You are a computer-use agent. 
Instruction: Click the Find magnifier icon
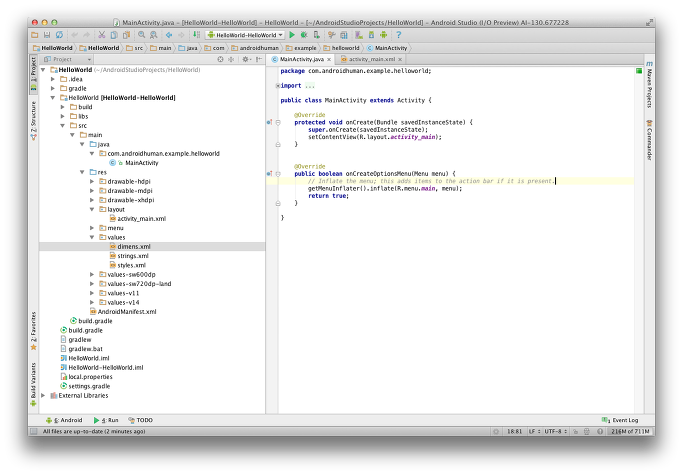142,35
